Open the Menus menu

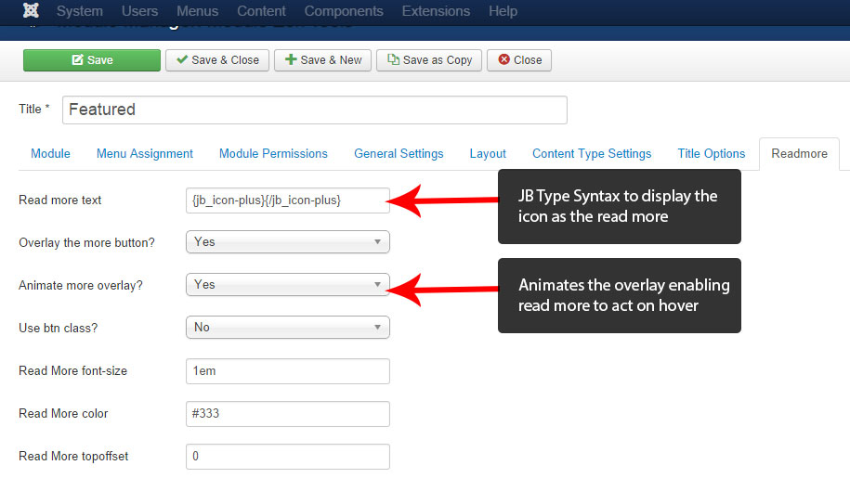click(197, 11)
